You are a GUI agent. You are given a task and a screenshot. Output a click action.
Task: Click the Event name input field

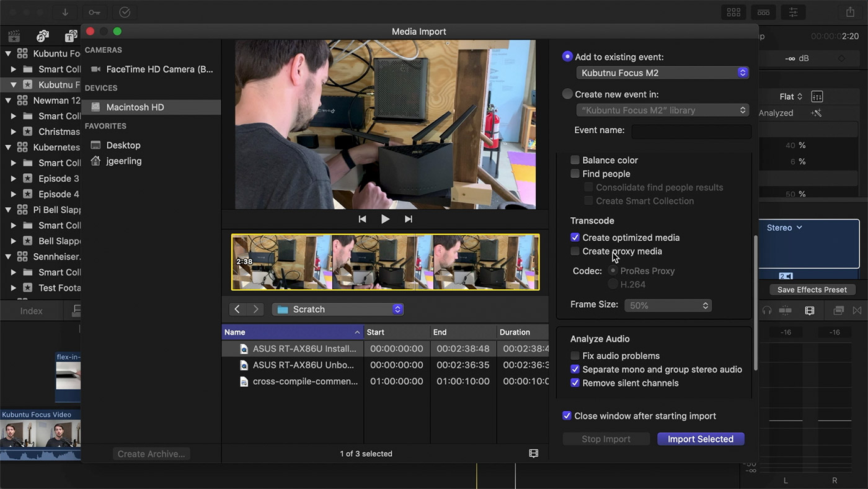tap(691, 131)
